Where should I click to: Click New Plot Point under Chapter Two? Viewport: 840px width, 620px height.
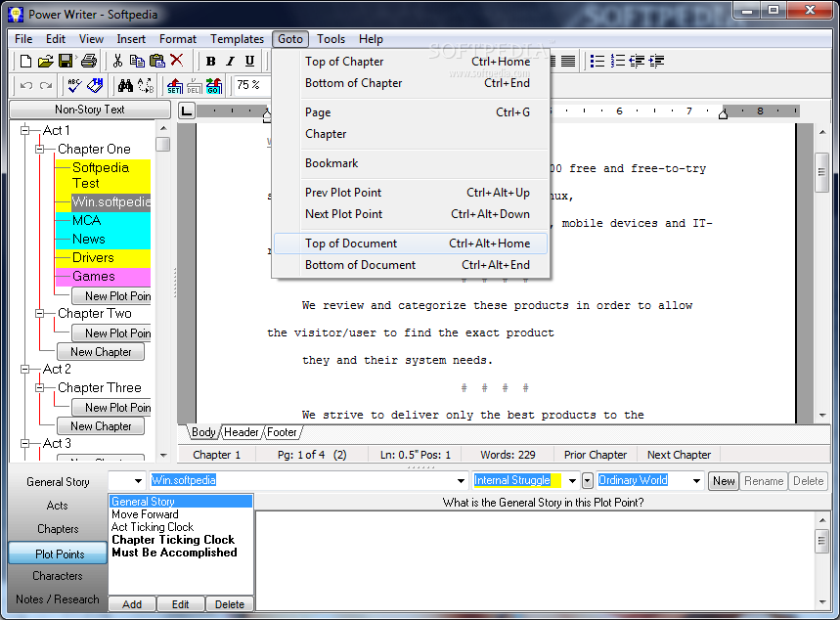(111, 333)
